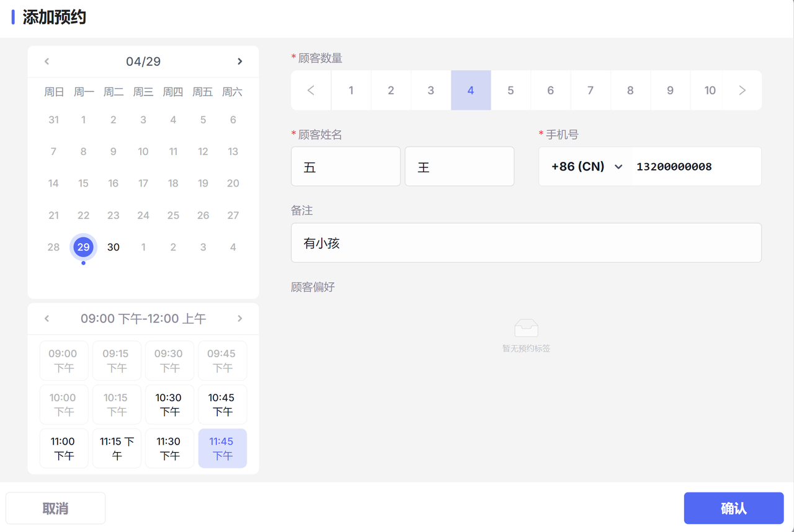The height and width of the screenshot is (532, 794).
Task: Click date 31 in the first row
Action: [53, 120]
